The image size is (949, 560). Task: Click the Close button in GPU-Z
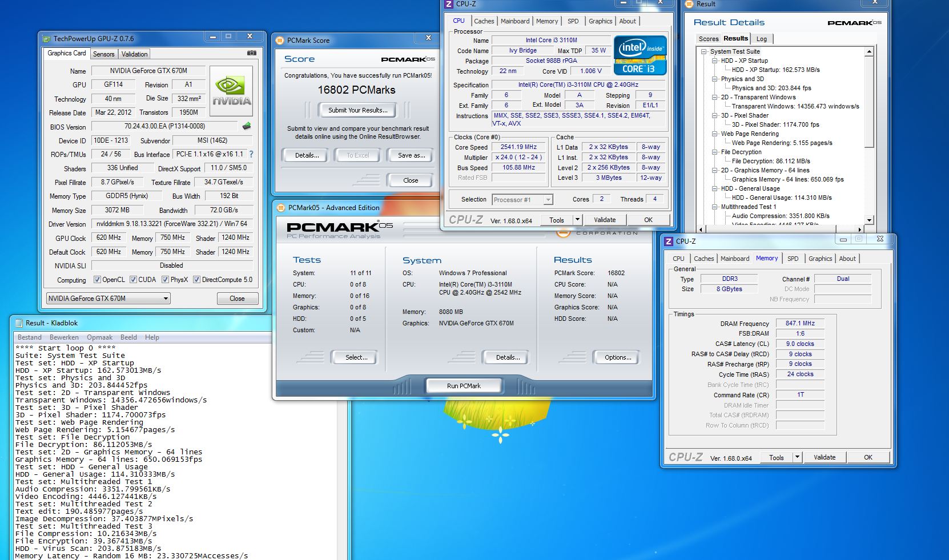coord(237,299)
